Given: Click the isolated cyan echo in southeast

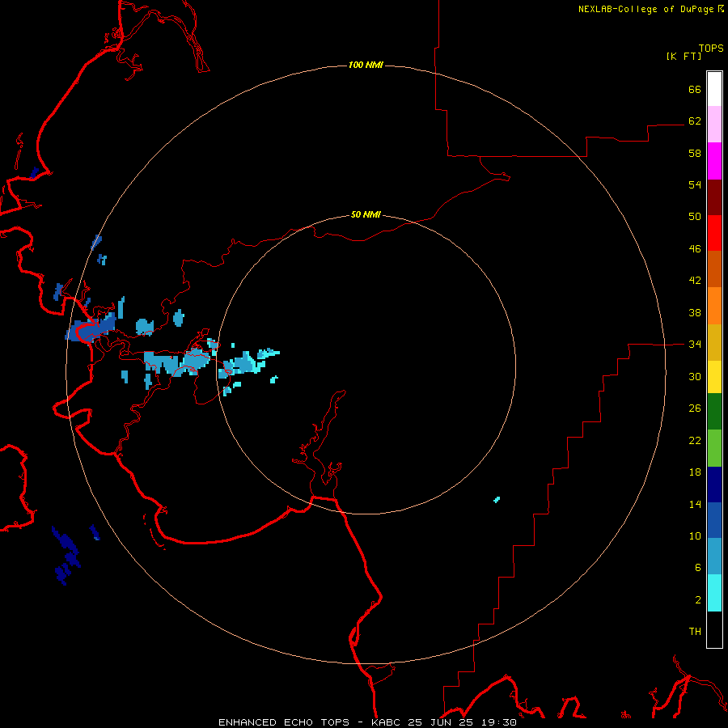Looking at the screenshot, I should pyautogui.click(x=497, y=500).
